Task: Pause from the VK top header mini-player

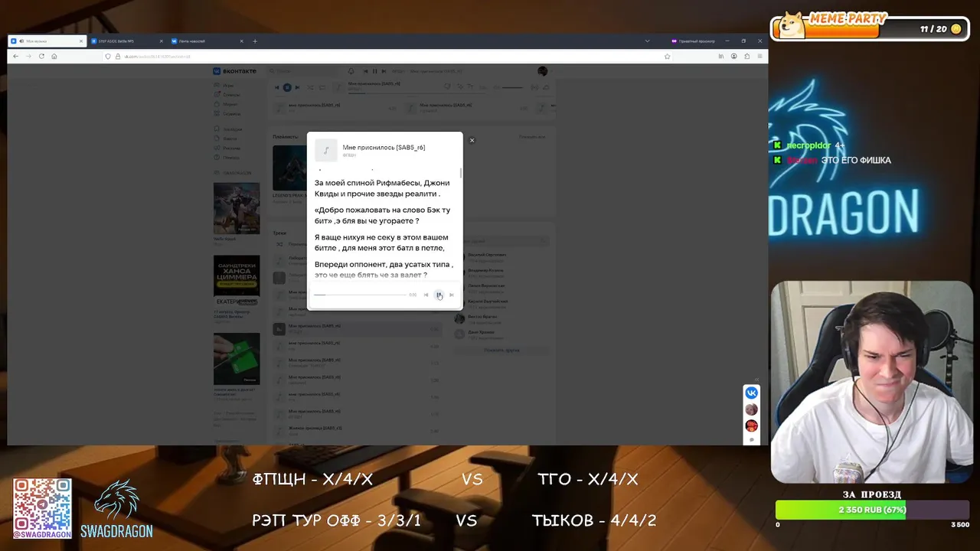Action: coord(374,71)
